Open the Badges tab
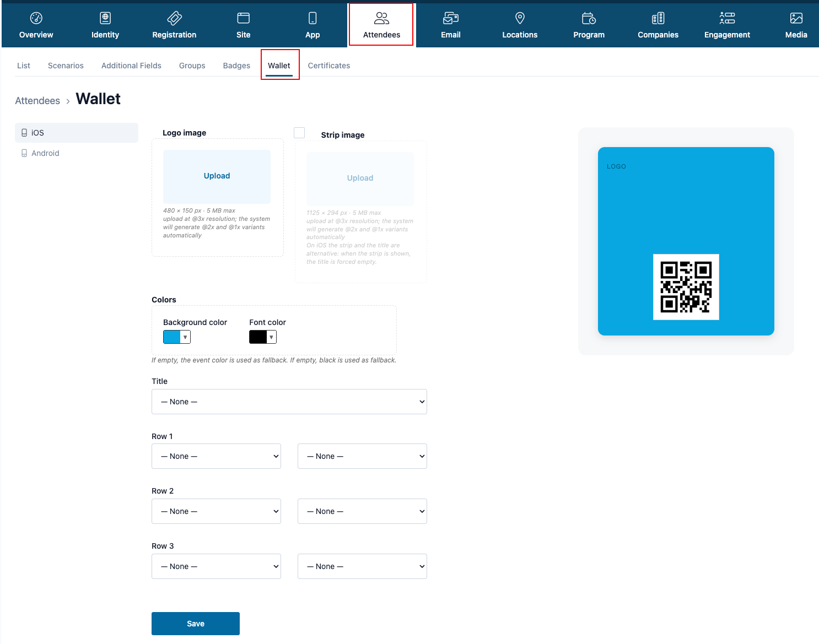819x644 pixels. (x=236, y=66)
